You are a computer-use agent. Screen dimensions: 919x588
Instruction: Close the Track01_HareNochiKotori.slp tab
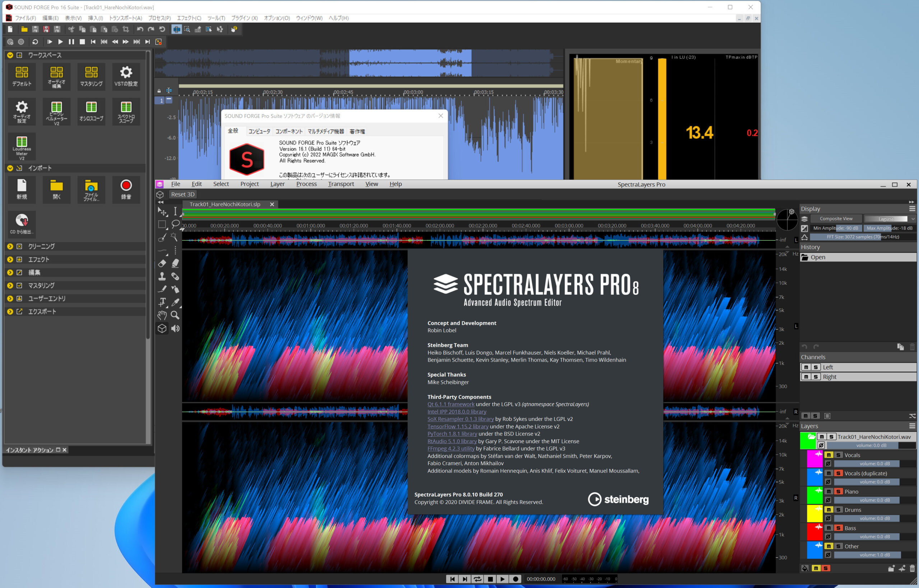(272, 204)
